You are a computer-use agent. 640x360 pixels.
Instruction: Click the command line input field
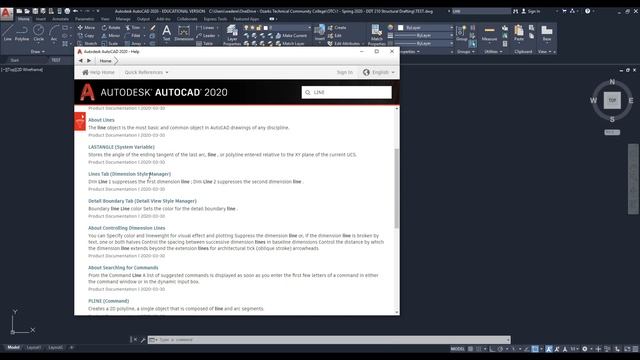point(329,340)
